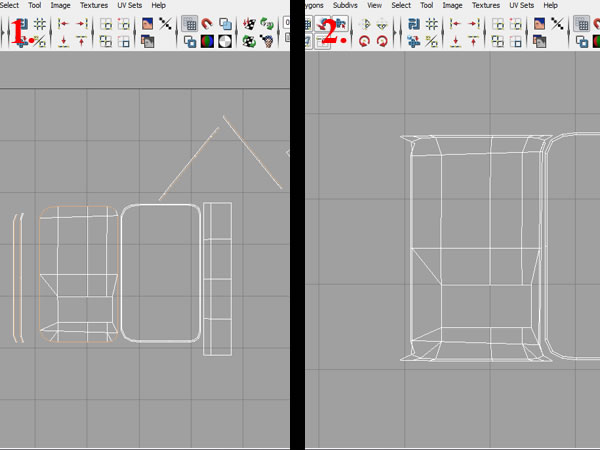
Task: Open Tool menu in left editor
Action: (34, 5)
